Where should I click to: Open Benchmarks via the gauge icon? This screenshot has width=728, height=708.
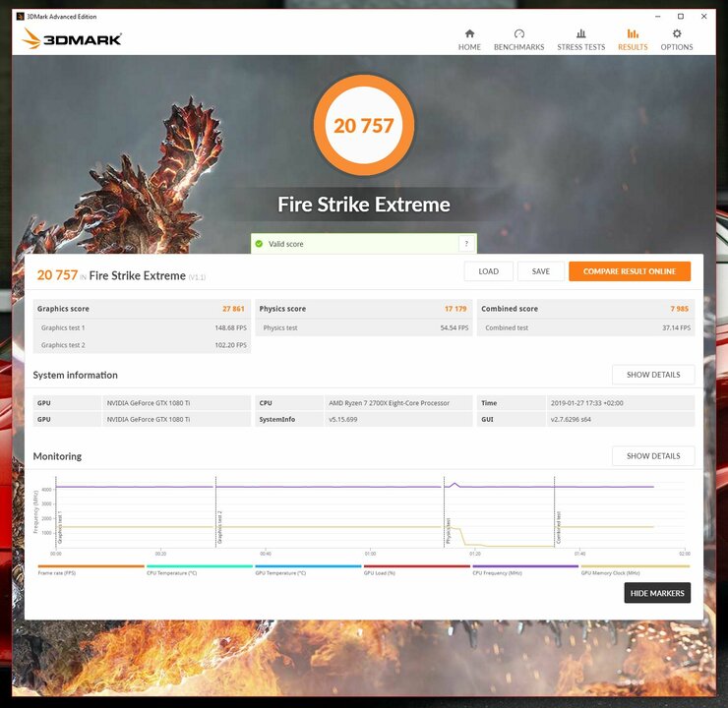click(x=519, y=33)
